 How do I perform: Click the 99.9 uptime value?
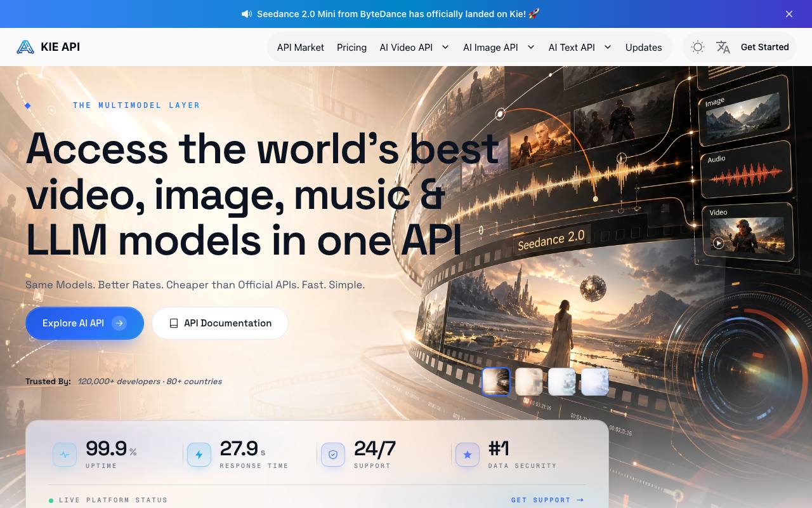(x=106, y=449)
